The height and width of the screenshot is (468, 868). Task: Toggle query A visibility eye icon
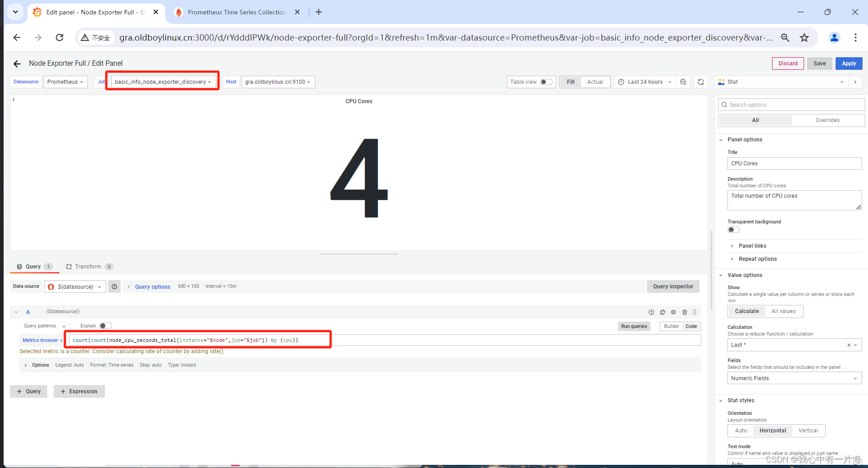673,312
